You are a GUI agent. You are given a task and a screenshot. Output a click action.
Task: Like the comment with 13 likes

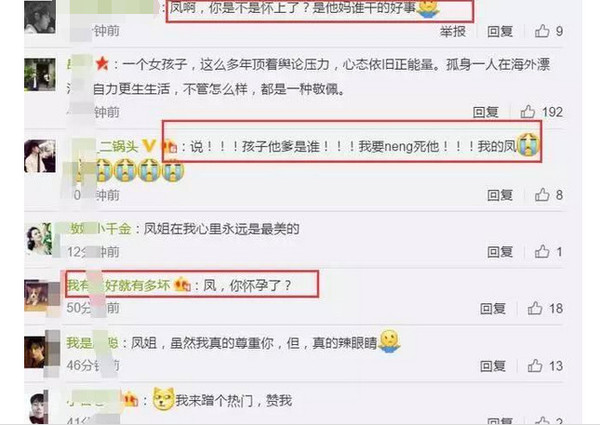(x=535, y=366)
